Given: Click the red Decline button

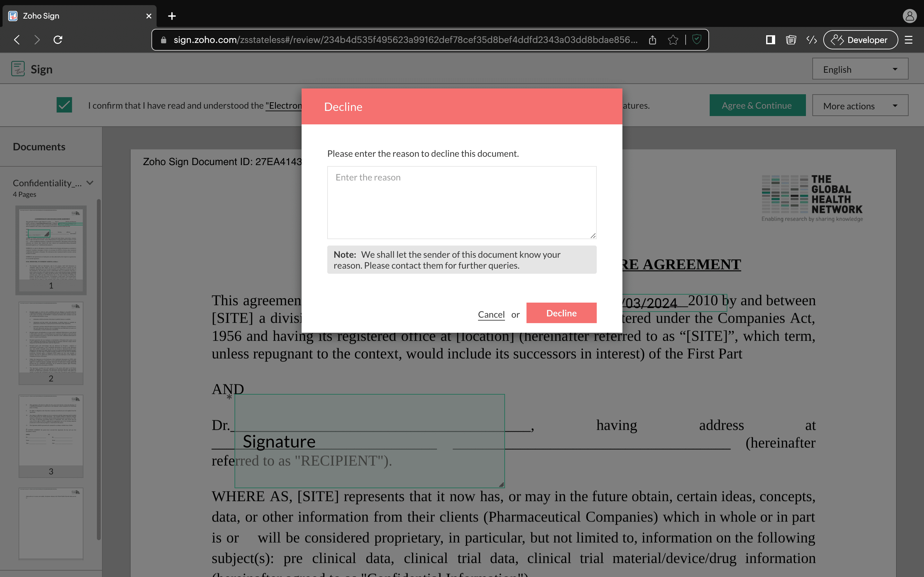Looking at the screenshot, I should [x=561, y=313].
